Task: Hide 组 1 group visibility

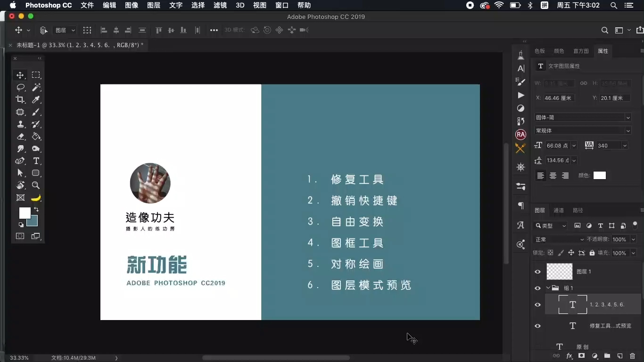Action: (x=537, y=288)
